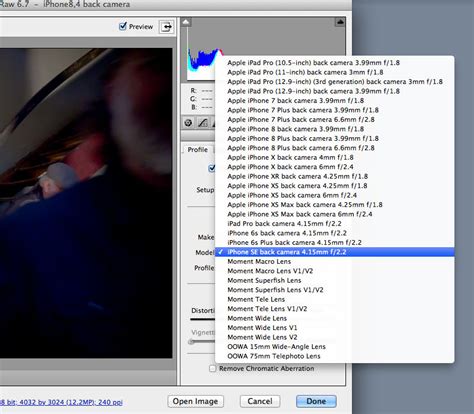Switch to the Profile tab
The image size is (474, 414).
pyautogui.click(x=197, y=150)
